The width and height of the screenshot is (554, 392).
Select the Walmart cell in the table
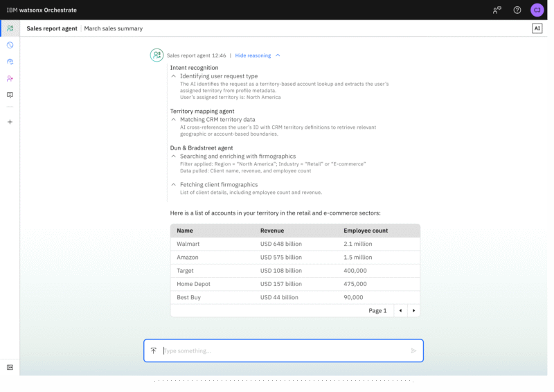pyautogui.click(x=188, y=244)
